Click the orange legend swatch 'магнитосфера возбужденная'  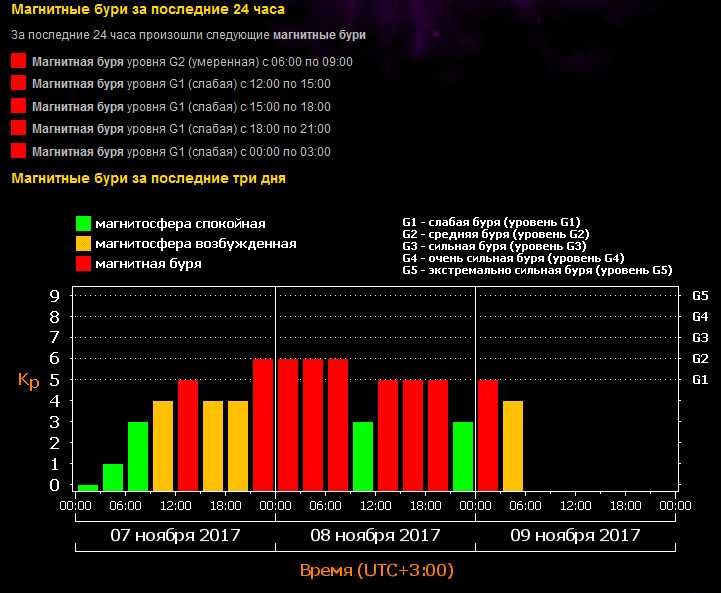83,244
